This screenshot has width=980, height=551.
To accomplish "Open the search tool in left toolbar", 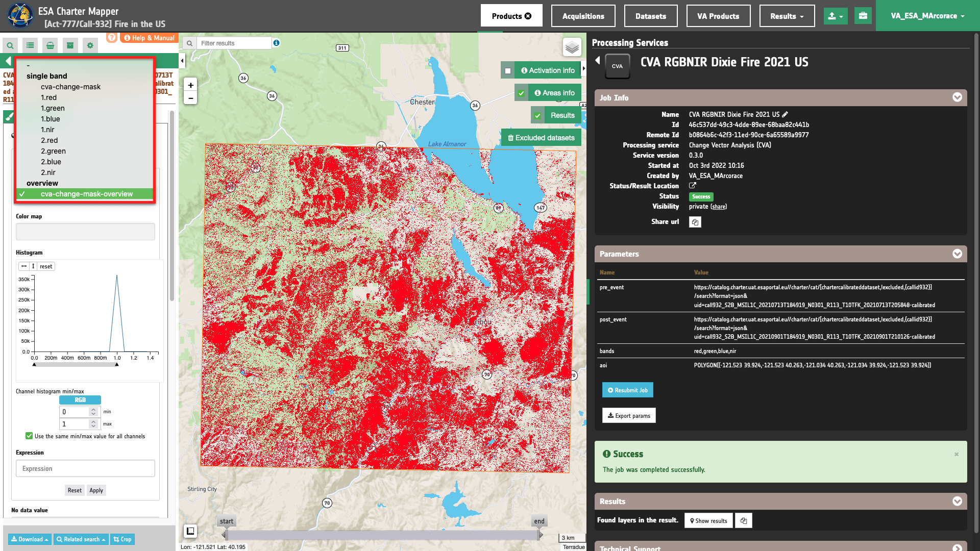I will (x=10, y=45).
